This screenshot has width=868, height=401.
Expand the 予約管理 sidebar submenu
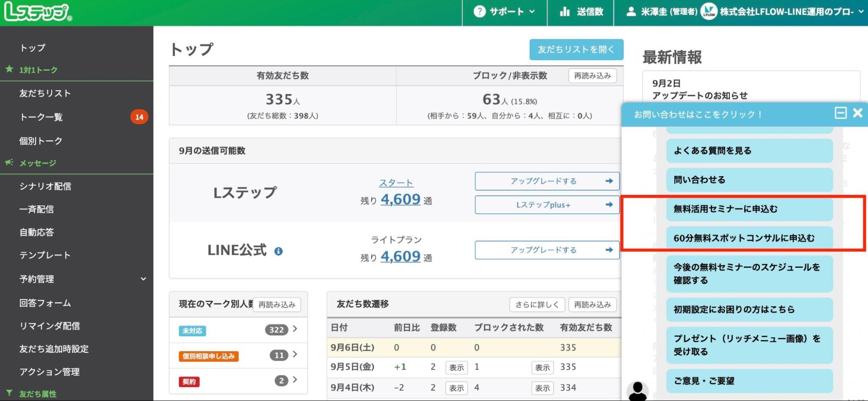click(x=143, y=279)
